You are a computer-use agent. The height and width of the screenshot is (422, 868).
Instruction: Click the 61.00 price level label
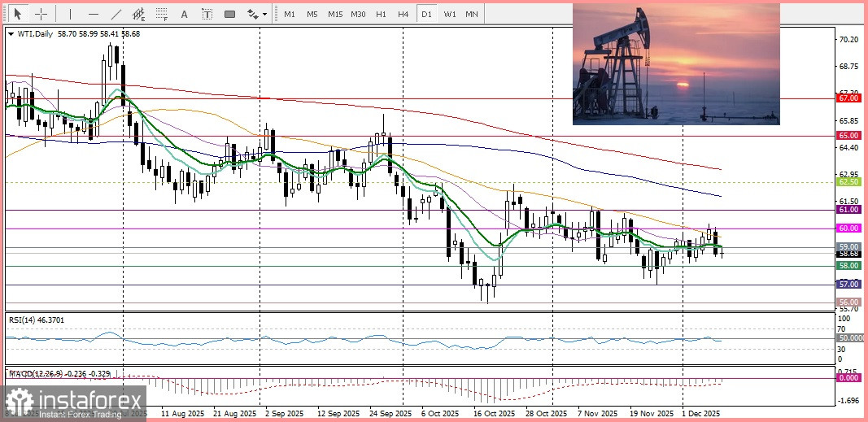(x=849, y=210)
